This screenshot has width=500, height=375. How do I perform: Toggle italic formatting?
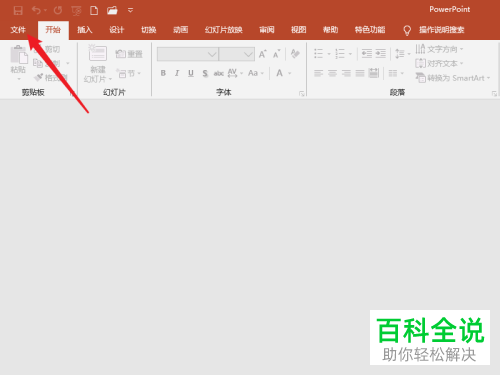177,73
